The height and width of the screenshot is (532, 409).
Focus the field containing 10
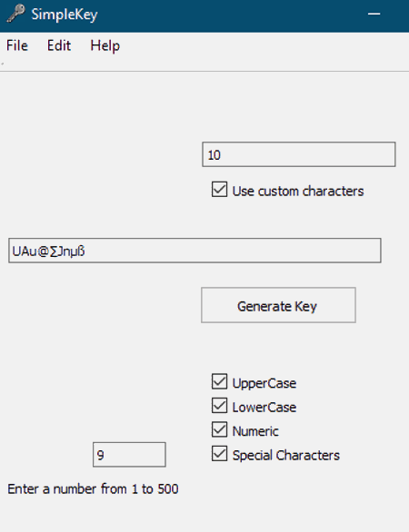pos(299,154)
